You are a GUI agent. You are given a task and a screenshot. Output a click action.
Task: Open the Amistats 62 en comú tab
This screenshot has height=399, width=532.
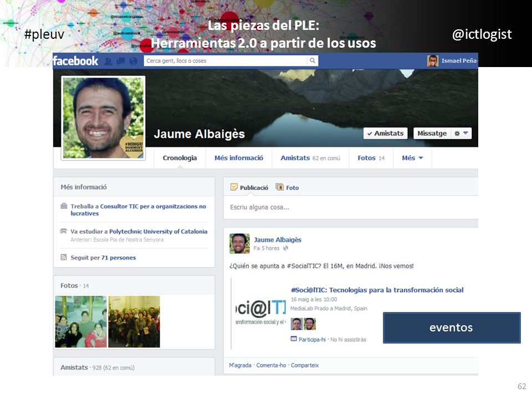(x=310, y=158)
